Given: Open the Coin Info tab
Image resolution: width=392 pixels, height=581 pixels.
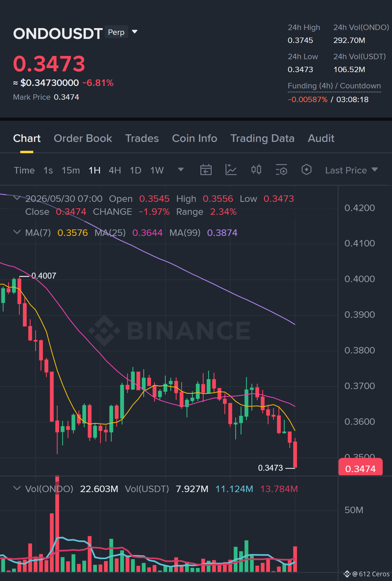Looking at the screenshot, I should pyautogui.click(x=194, y=138).
